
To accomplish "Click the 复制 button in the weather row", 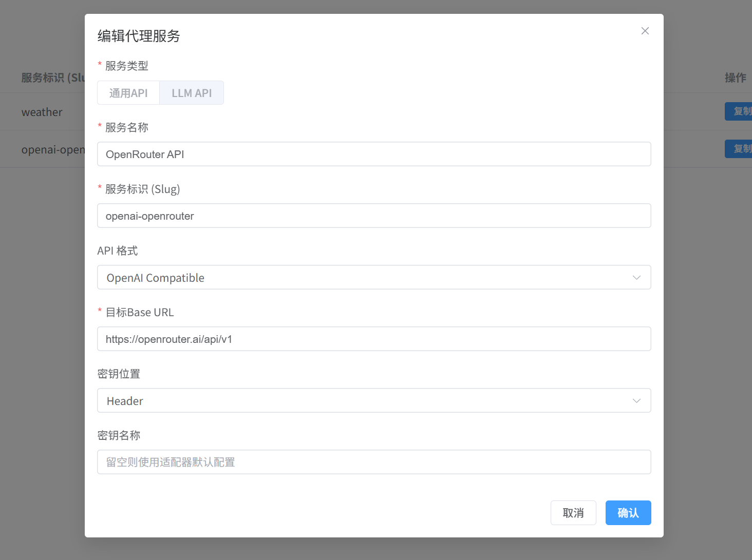I will tap(740, 111).
